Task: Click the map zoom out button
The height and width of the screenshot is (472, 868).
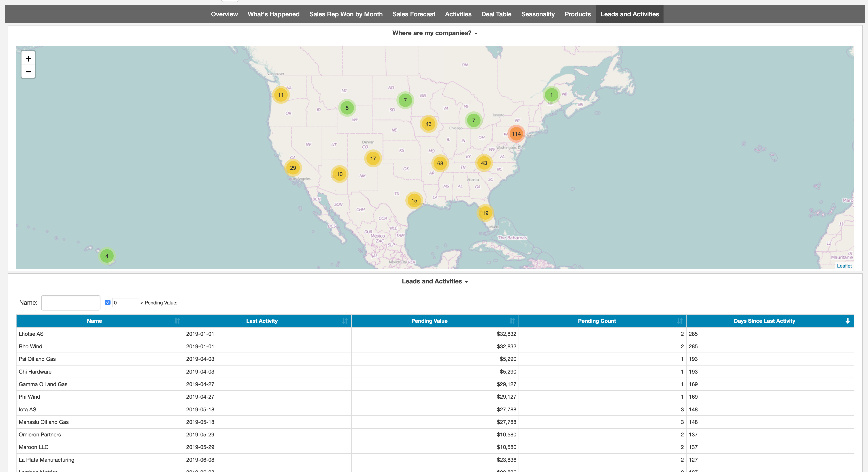Action: pyautogui.click(x=28, y=72)
